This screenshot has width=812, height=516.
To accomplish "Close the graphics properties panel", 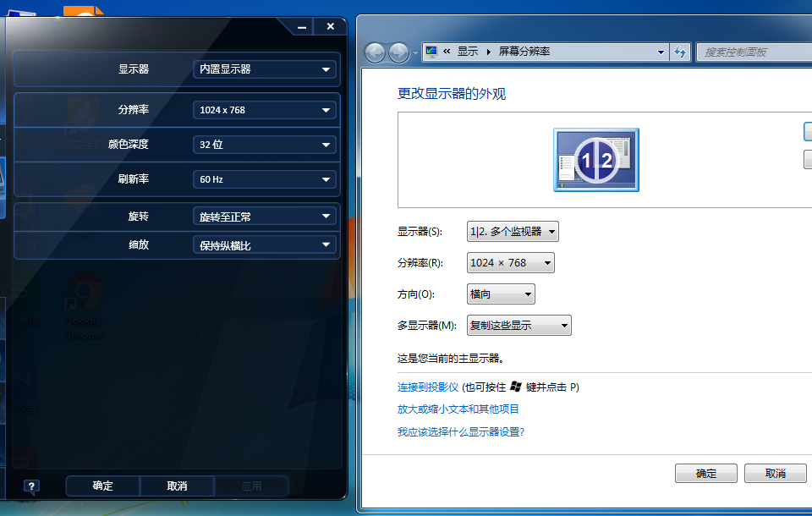I will pyautogui.click(x=330, y=27).
